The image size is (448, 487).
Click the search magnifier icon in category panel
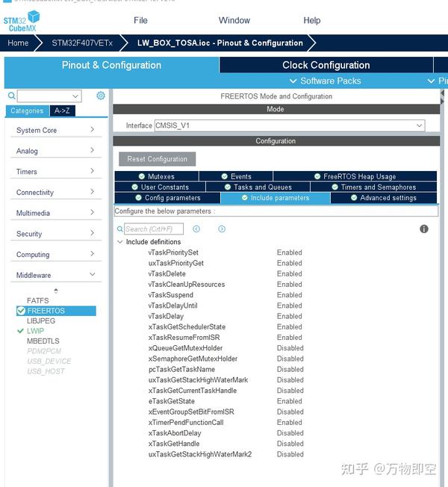[x=11, y=96]
